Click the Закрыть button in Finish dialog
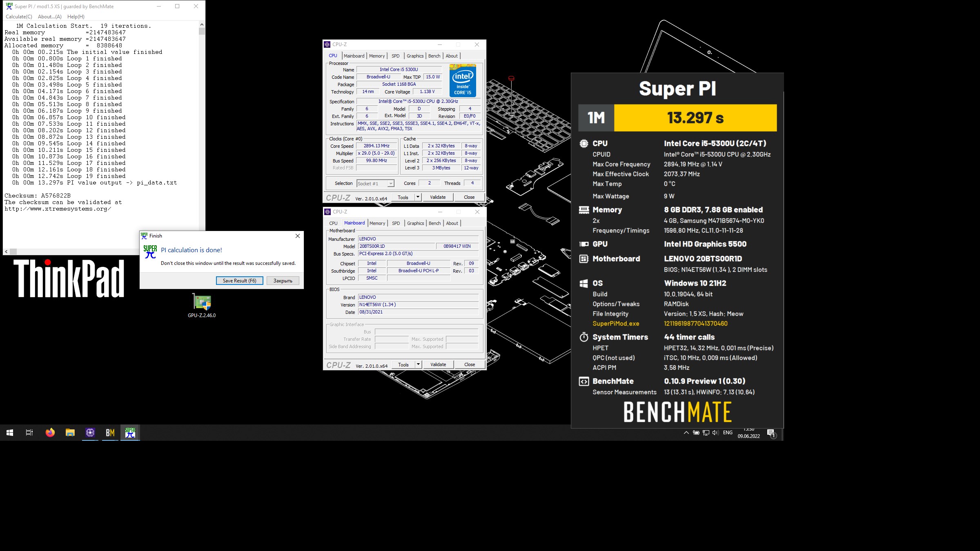 (x=283, y=281)
